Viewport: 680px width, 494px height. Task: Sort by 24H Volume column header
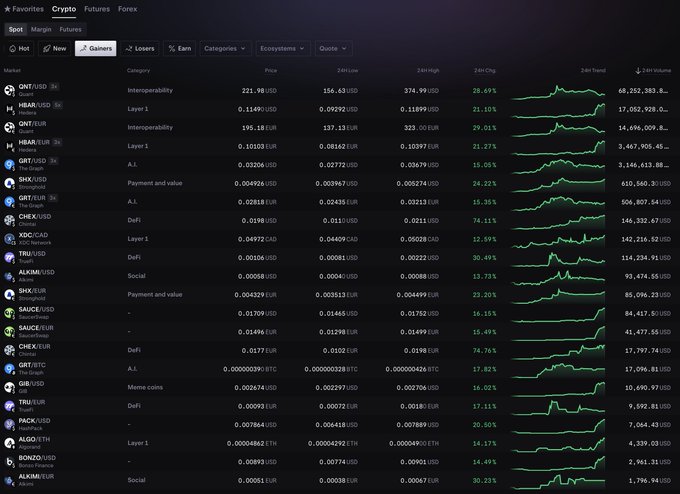[653, 71]
